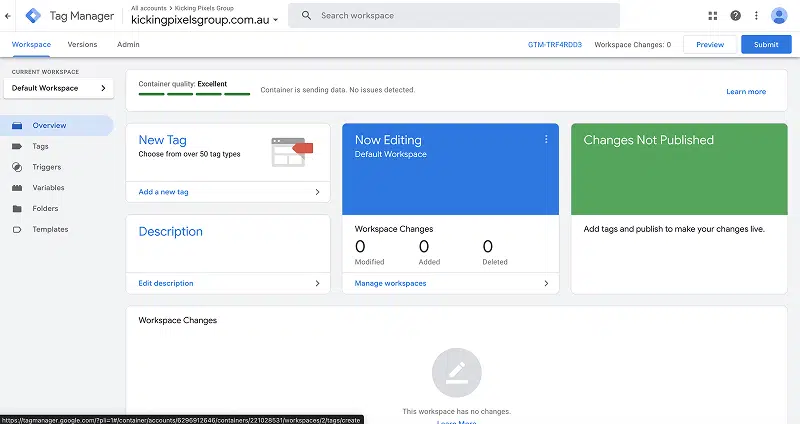Screen dimensions: 800x424
Task: Open the Google apps grid icon
Action: pos(713,16)
